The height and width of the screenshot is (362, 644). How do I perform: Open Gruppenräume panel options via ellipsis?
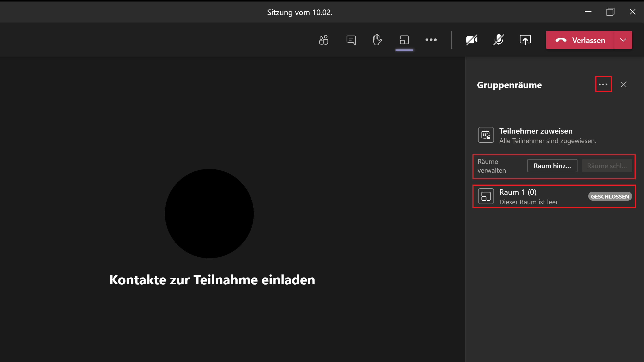(604, 84)
